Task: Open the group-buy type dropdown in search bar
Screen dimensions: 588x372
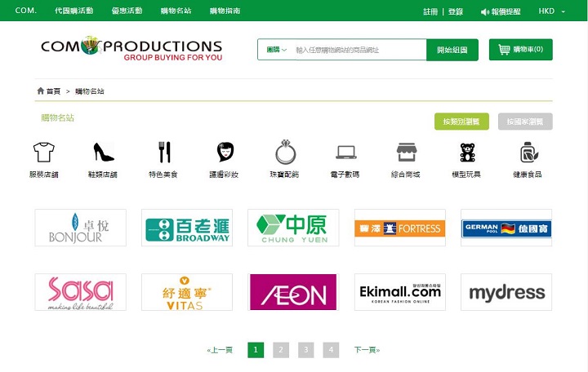Action: (x=277, y=50)
